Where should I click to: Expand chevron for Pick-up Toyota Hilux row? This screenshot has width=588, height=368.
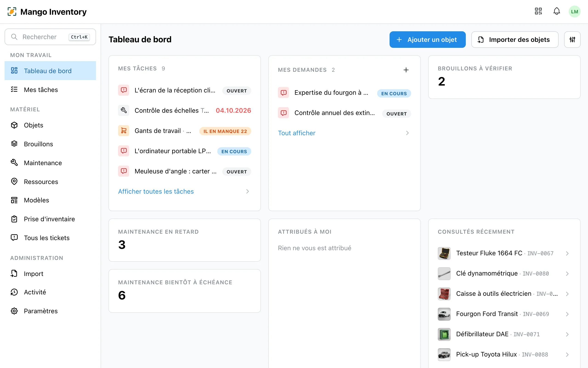(x=567, y=354)
